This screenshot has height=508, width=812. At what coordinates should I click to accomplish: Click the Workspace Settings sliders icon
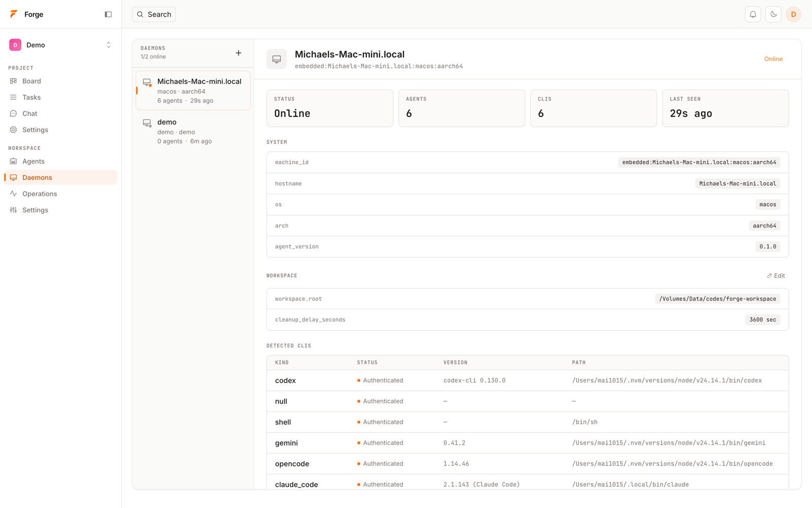pos(13,210)
